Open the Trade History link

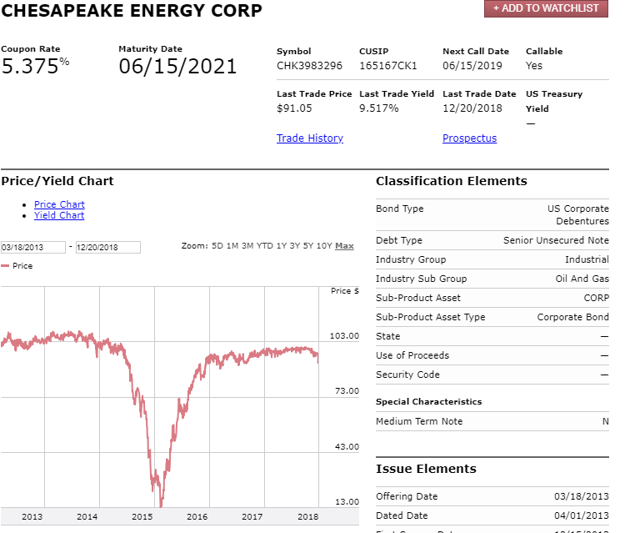[310, 138]
